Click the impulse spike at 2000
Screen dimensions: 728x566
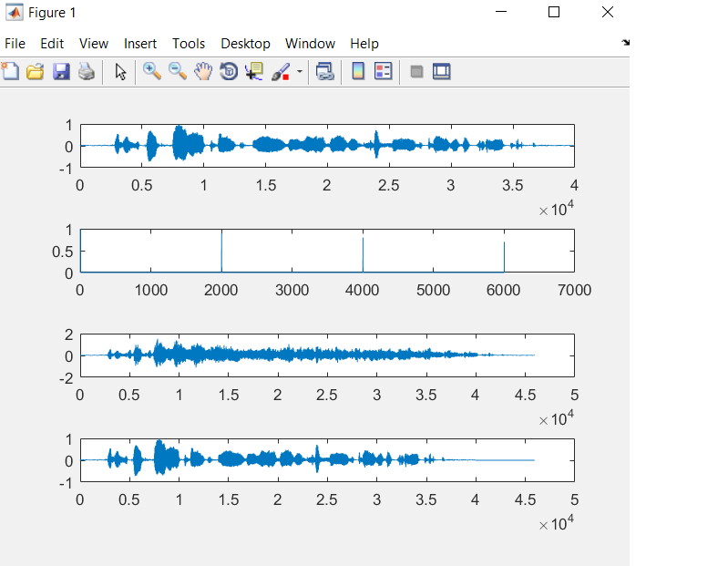(x=221, y=251)
